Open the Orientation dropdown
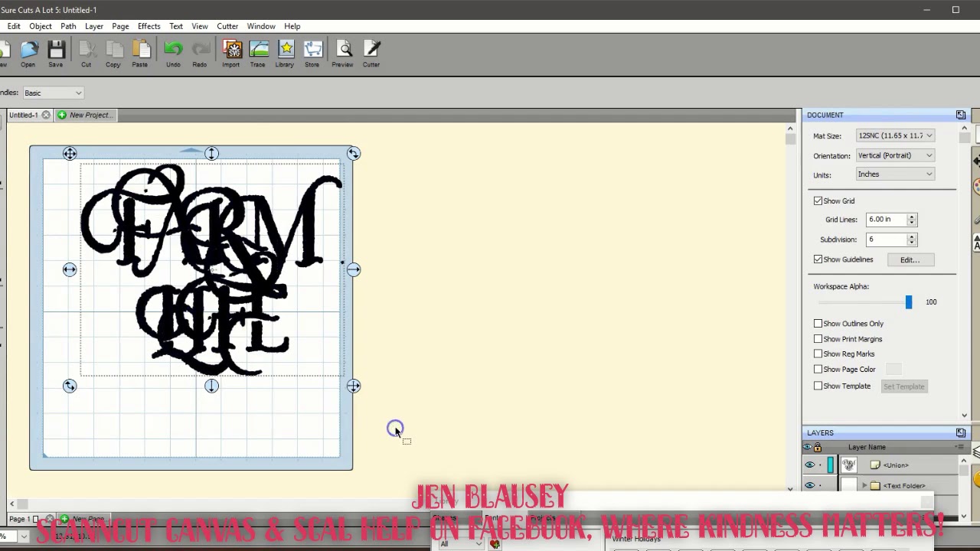 click(x=895, y=155)
